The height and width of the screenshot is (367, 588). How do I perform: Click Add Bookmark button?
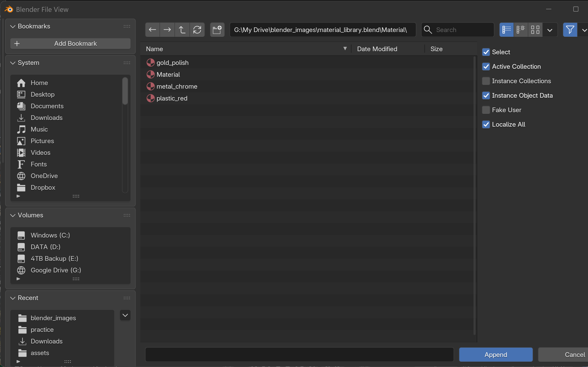point(70,43)
